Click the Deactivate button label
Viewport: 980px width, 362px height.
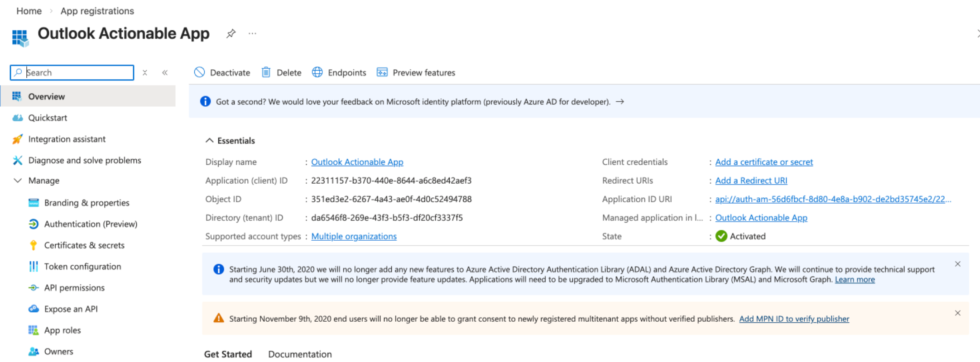tap(230, 72)
